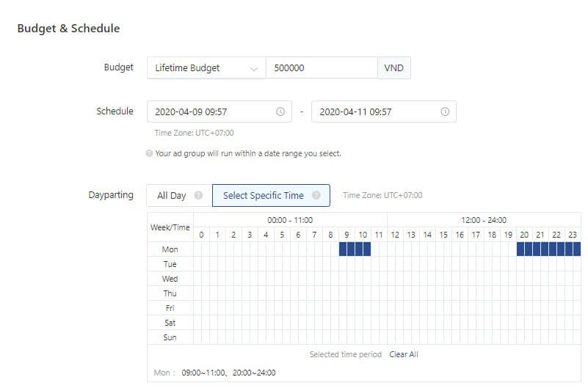Click the Wed row label in schedule grid
This screenshot has width=588, height=388.
coord(170,279)
